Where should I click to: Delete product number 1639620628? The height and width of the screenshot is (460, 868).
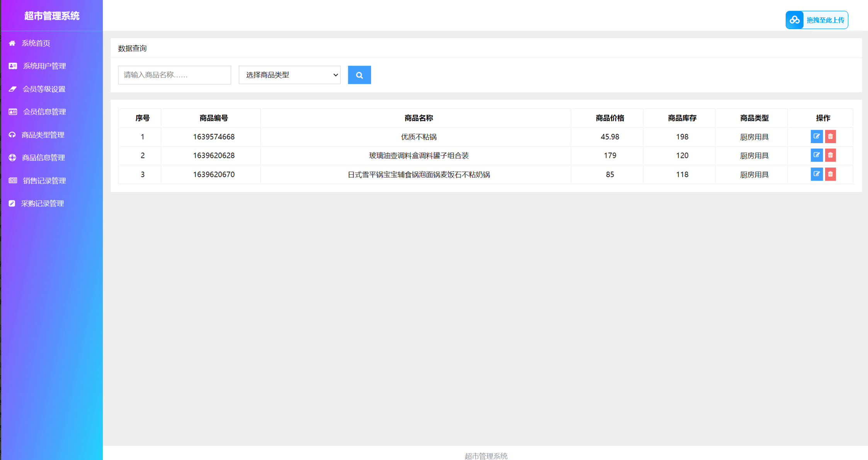(830, 155)
